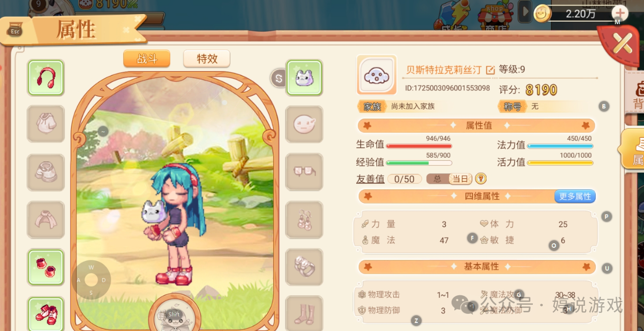Screen dimensions: 644x331
Task: Select the red headphones equipment slot
Action: pyautogui.click(x=46, y=78)
